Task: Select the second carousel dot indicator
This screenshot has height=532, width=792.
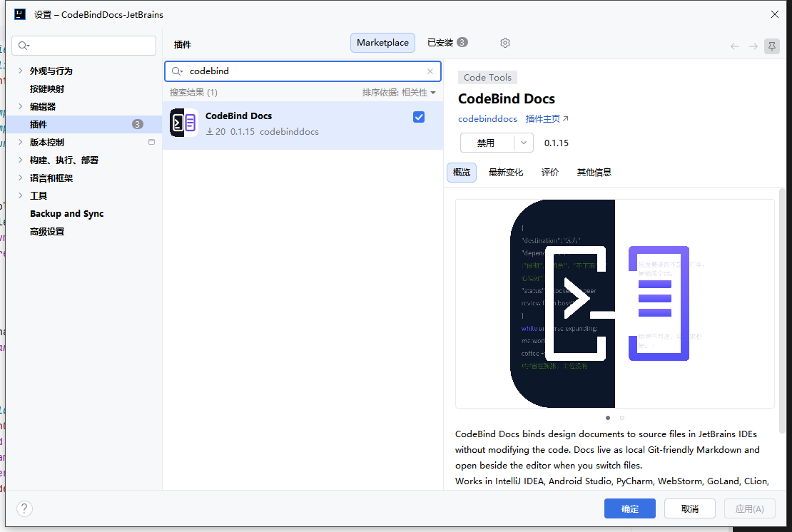Action: [621, 418]
